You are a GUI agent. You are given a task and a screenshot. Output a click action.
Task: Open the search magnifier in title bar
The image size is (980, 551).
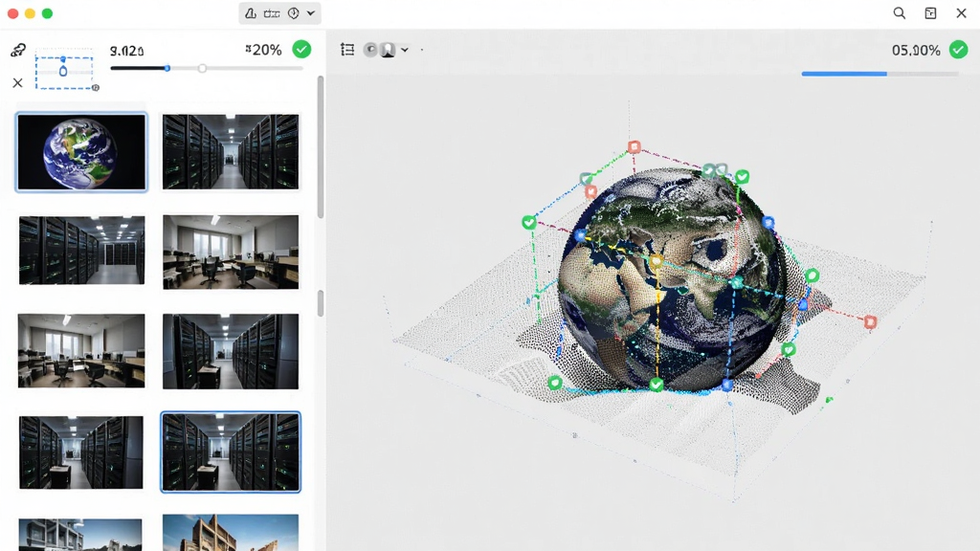point(900,13)
